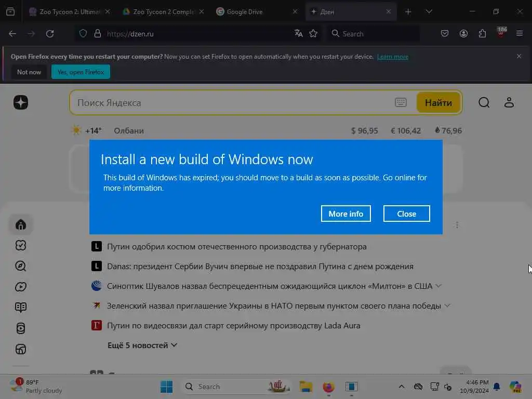Open the Firefox View icon at tab strip

(x=10, y=11)
